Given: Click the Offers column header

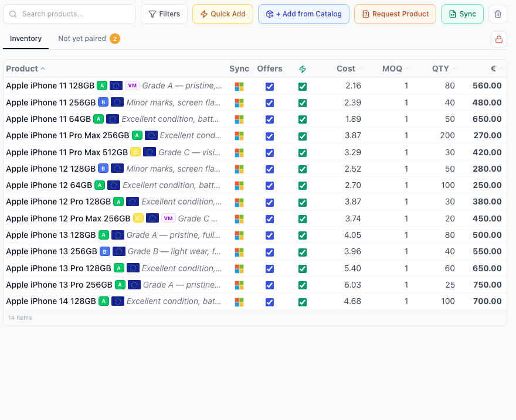Looking at the screenshot, I should pos(270,69).
